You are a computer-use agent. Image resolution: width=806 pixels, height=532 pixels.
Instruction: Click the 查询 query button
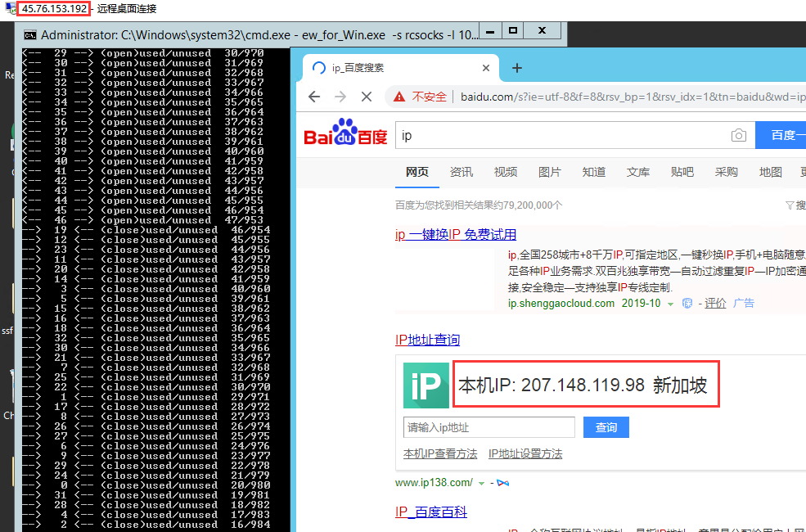coord(606,427)
